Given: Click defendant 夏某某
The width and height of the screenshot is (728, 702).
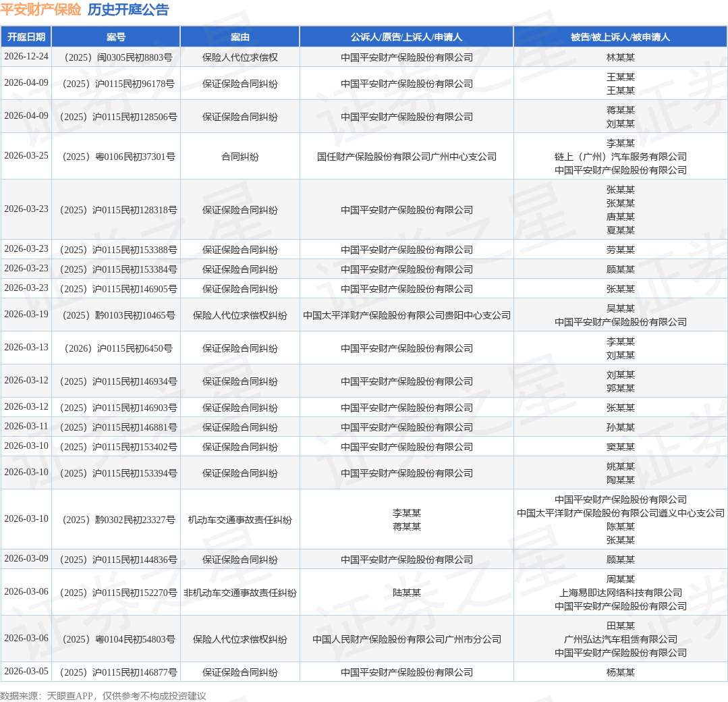Looking at the screenshot, I should coord(620,230).
